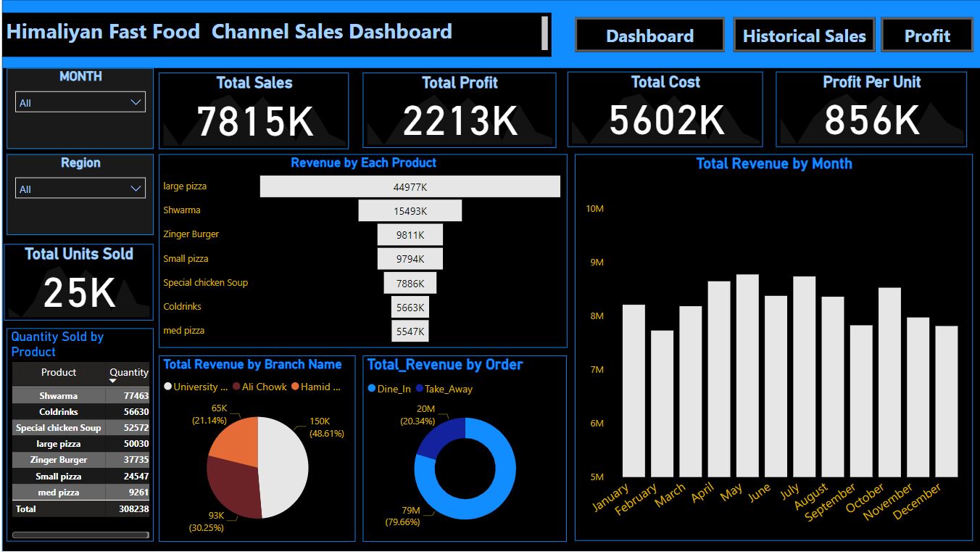Select the Coldrinks row in table
The image size is (980, 552).
tap(59, 412)
